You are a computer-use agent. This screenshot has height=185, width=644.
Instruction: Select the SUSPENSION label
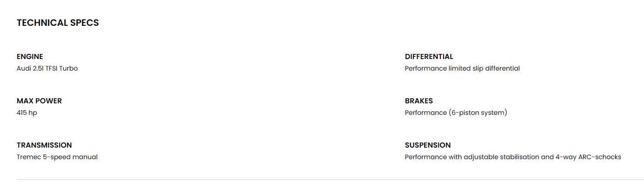[428, 145]
